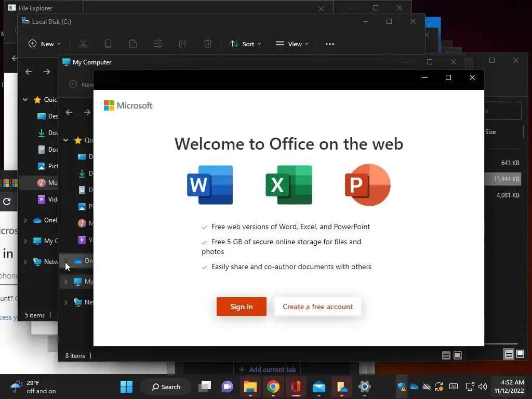
Task: Sign in to Office on the web
Action: click(242, 307)
